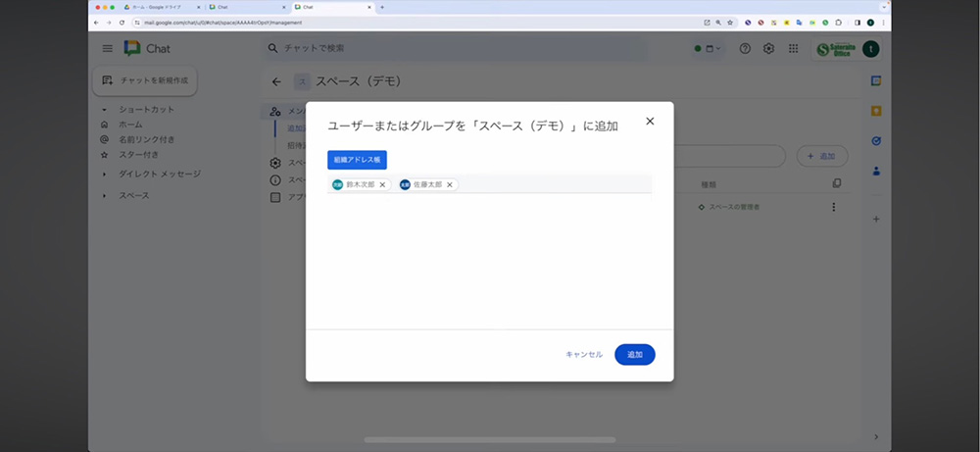980x452 pixels.
Task: Open Google Keep side panel icon
Action: pos(875,111)
